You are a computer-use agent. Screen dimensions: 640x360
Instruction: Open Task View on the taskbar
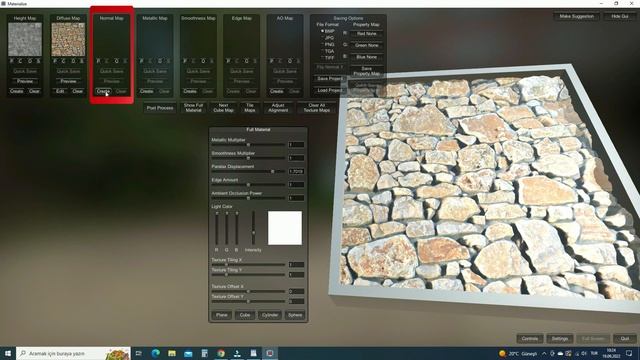click(x=139, y=353)
